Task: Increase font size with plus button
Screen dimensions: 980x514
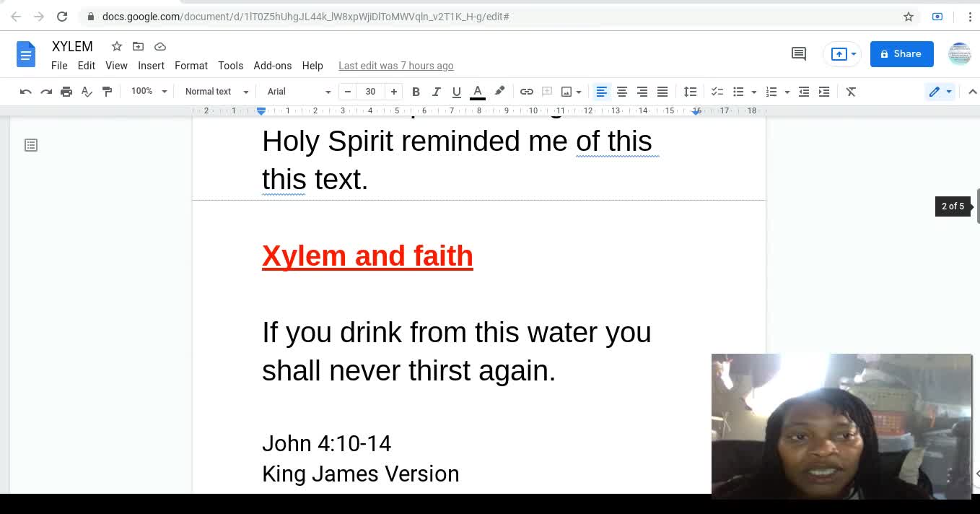Action: pos(394,92)
